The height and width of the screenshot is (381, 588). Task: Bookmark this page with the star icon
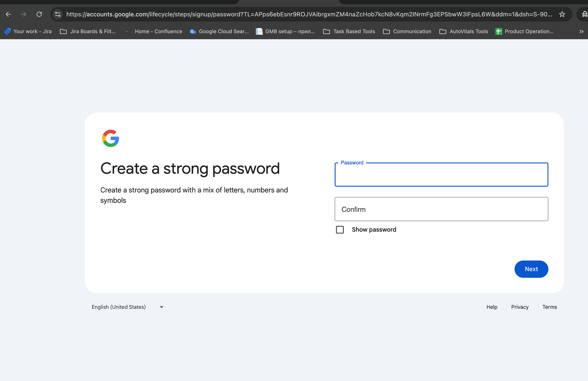[562, 14]
